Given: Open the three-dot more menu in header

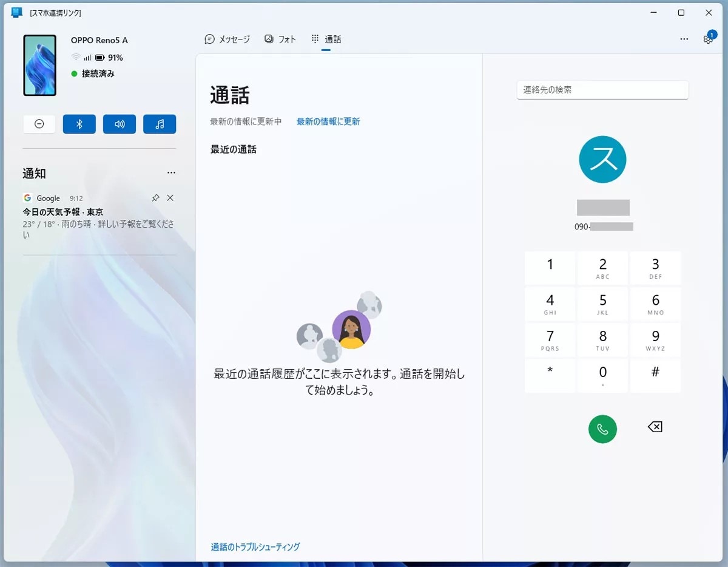Looking at the screenshot, I should [684, 39].
